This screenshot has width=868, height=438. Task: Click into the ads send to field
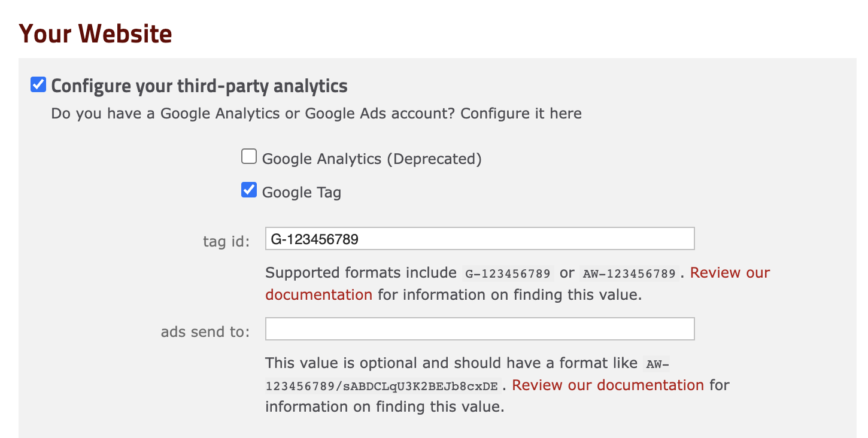pos(479,328)
